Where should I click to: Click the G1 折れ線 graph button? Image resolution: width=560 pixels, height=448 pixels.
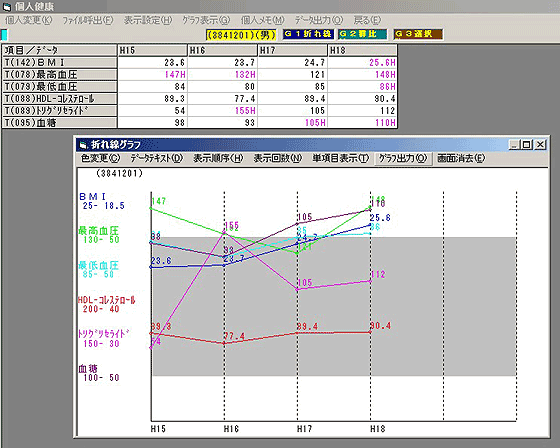(x=308, y=34)
